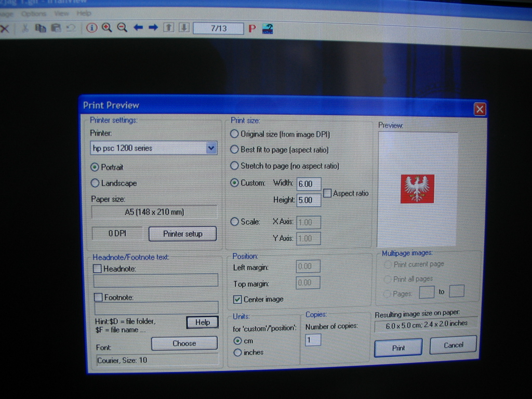This screenshot has width=532, height=399.
Task: Go to previous image with left arrow
Action: coord(138,28)
